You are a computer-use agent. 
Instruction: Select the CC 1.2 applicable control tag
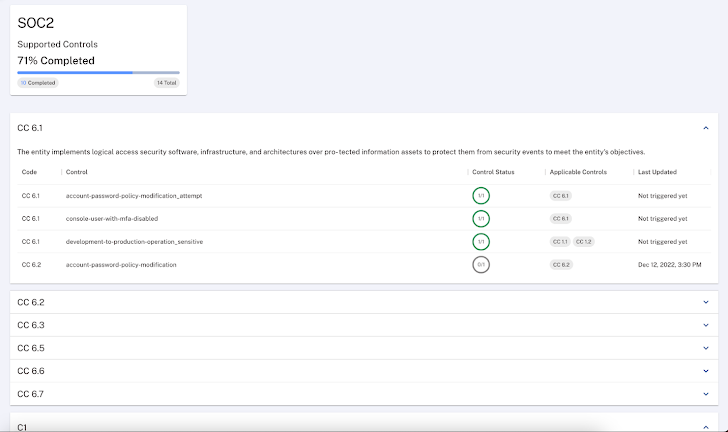pos(583,242)
